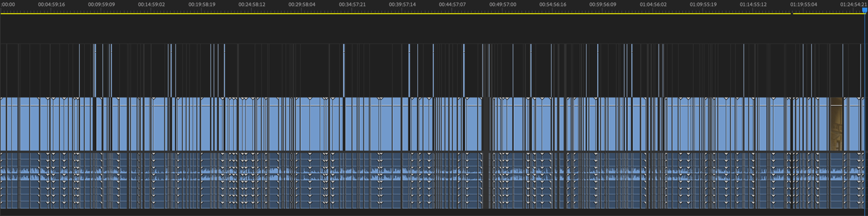Select the upper-track clip beneath 00:34:57:21

click(x=344, y=70)
